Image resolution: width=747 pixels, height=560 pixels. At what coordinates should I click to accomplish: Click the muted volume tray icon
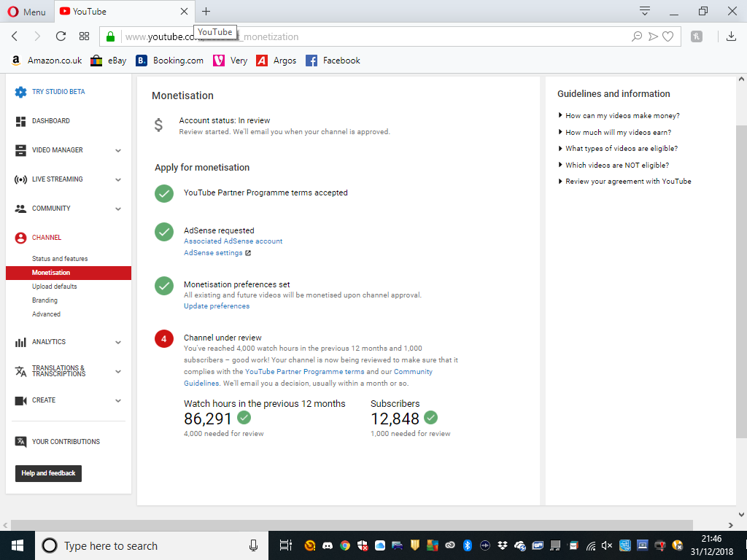[606, 545]
